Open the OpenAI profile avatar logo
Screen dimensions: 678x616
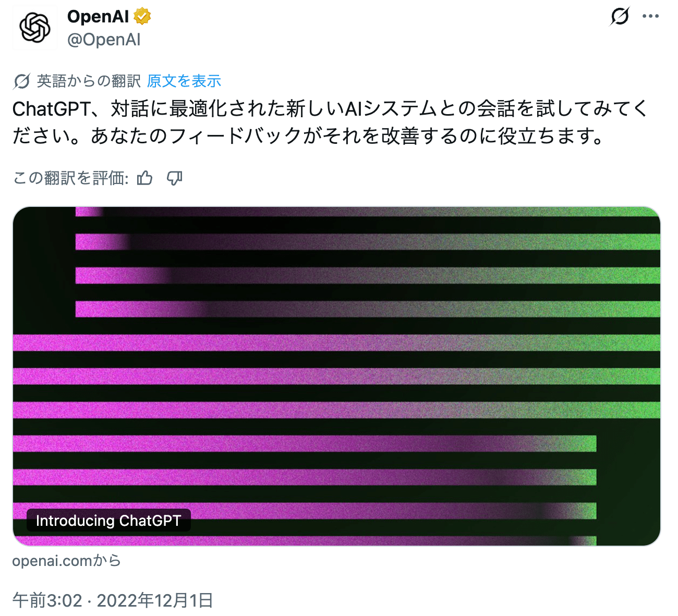(x=34, y=28)
